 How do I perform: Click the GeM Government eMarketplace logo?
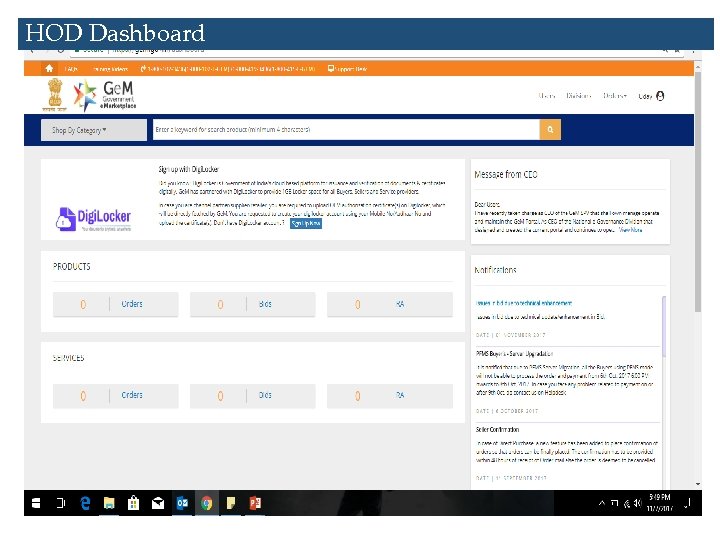tap(105, 95)
